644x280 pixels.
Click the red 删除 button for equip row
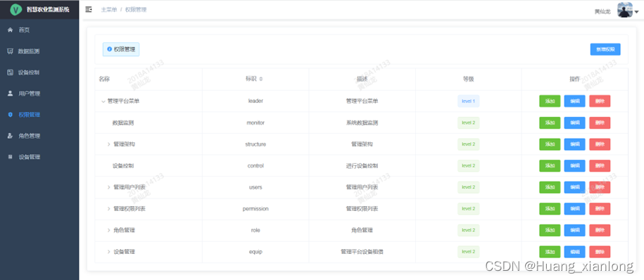pos(600,252)
